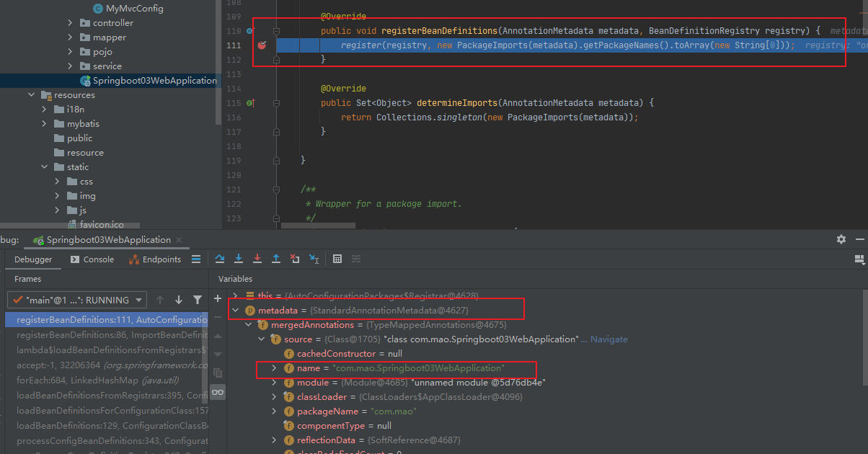Viewport: 868px width, 454px height.
Task: Expand the module variable node
Action: (x=274, y=383)
